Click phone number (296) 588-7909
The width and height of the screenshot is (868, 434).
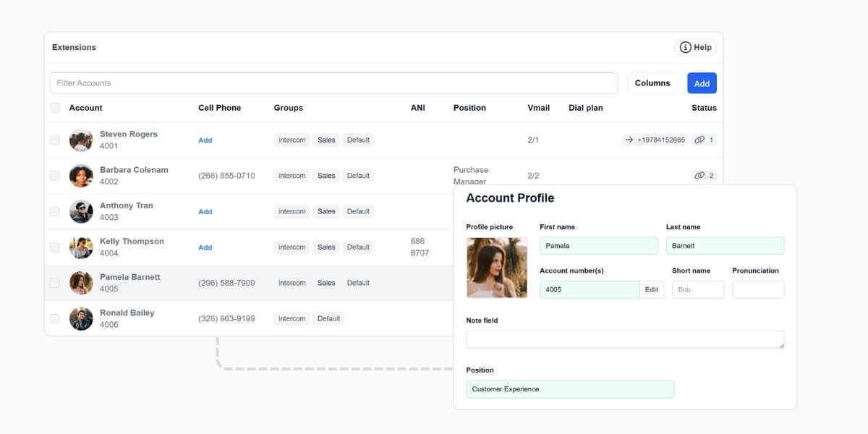pos(226,283)
